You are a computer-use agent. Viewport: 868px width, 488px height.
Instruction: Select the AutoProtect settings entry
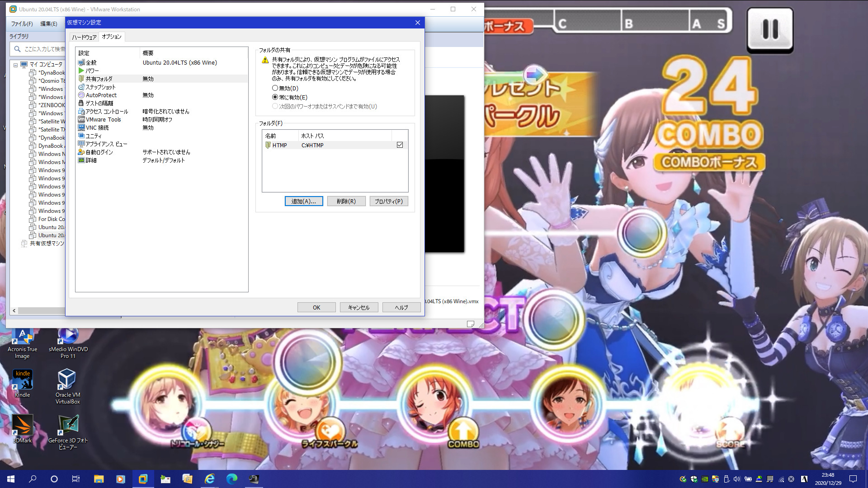[161, 95]
